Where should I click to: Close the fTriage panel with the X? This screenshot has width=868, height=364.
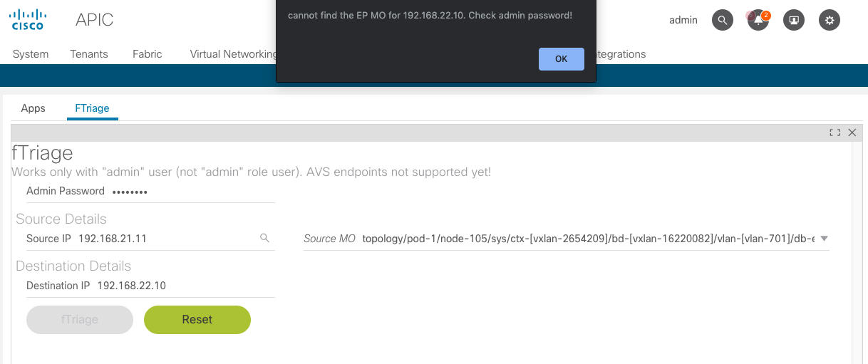click(852, 132)
